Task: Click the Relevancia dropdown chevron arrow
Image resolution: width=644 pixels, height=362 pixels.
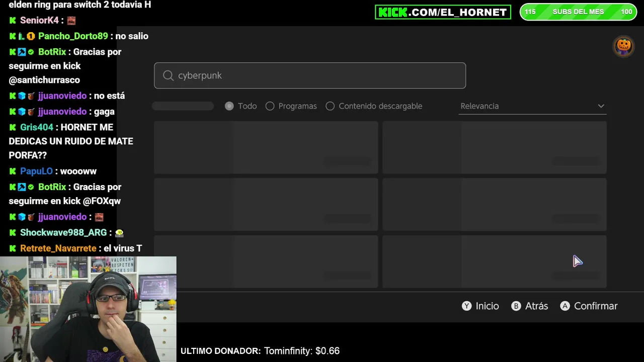Action: click(601, 106)
